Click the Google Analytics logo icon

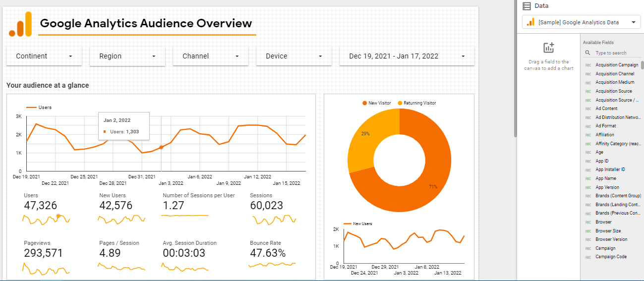click(x=20, y=24)
